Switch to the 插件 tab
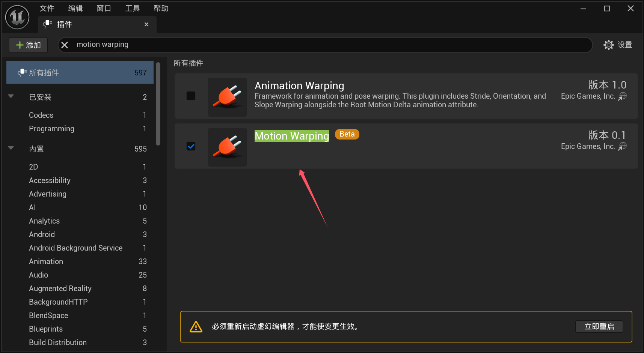 coord(97,24)
